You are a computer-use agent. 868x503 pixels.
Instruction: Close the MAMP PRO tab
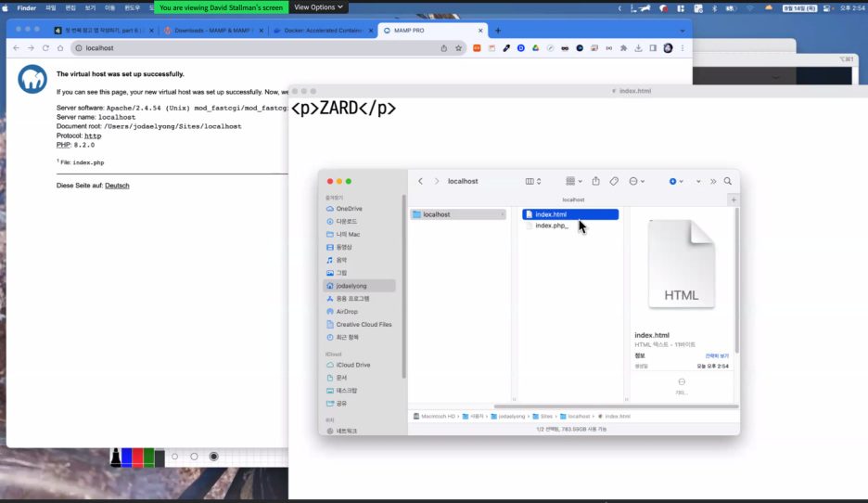tap(480, 31)
